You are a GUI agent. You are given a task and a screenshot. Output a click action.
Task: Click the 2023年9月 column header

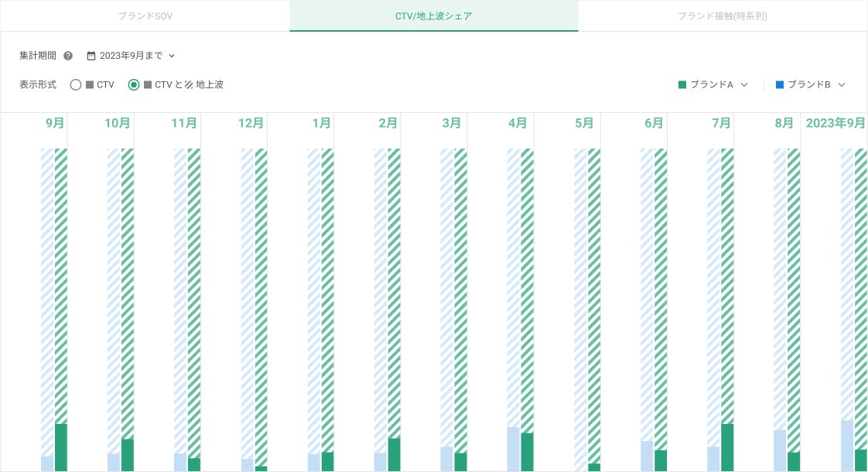coord(836,123)
